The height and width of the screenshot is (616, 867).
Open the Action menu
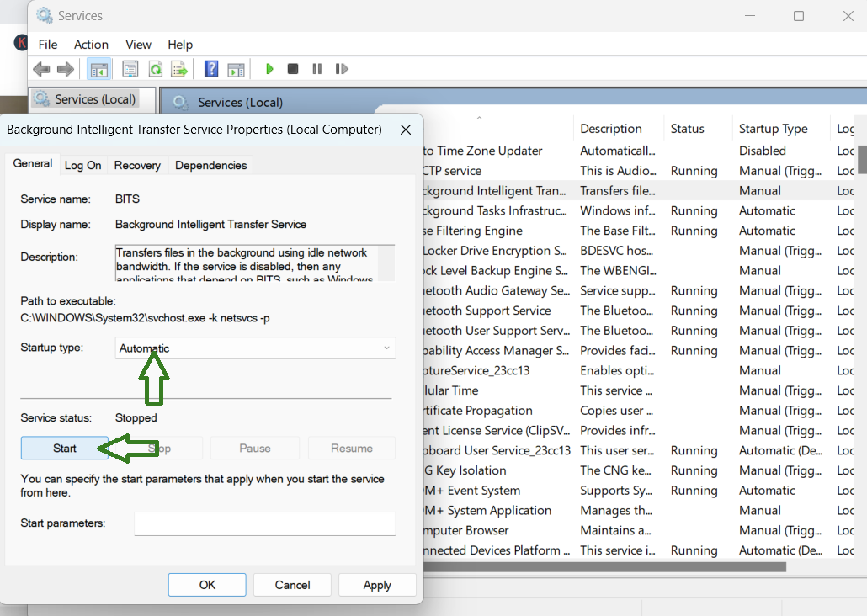pyautogui.click(x=91, y=45)
